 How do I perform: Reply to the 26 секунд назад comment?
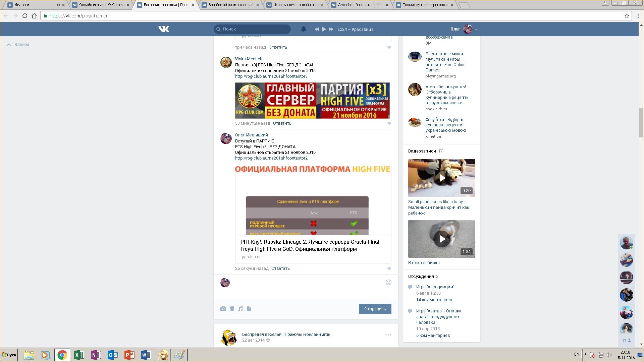click(x=280, y=268)
